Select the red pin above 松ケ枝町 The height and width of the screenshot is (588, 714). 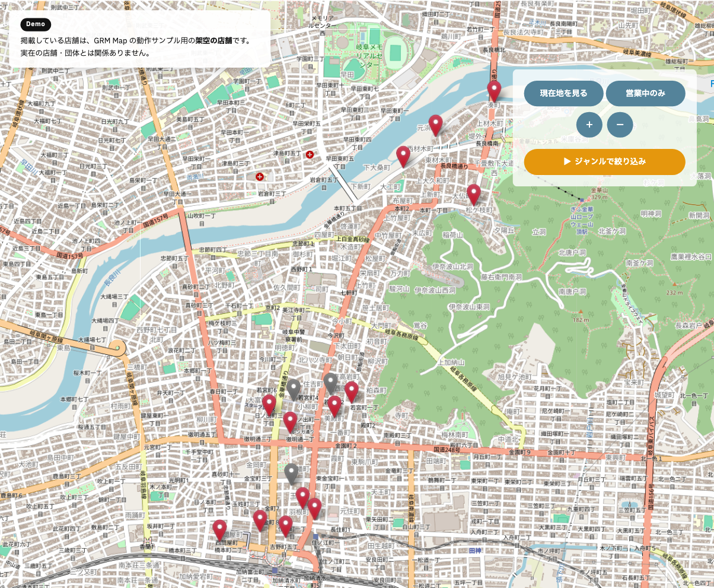(x=473, y=195)
